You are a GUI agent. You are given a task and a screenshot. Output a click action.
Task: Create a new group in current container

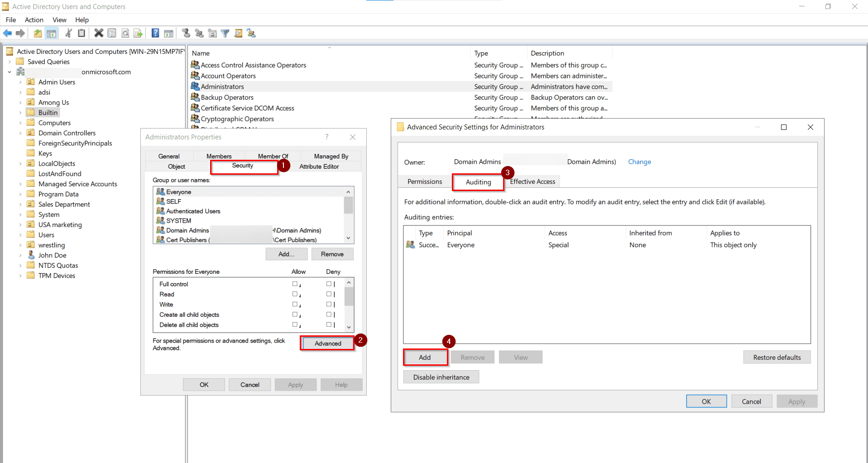click(199, 33)
